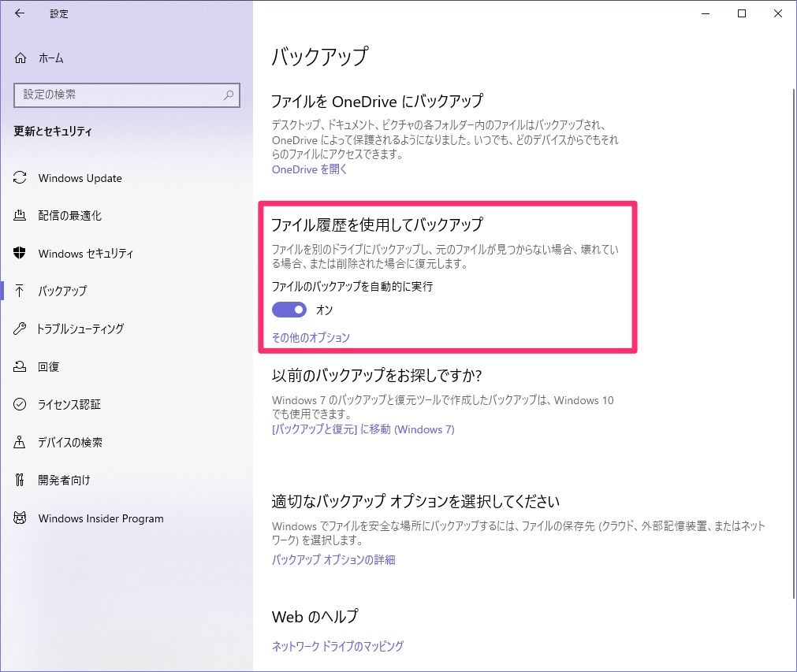Click label ファイルのバックアップを自動的に実行

(x=352, y=287)
